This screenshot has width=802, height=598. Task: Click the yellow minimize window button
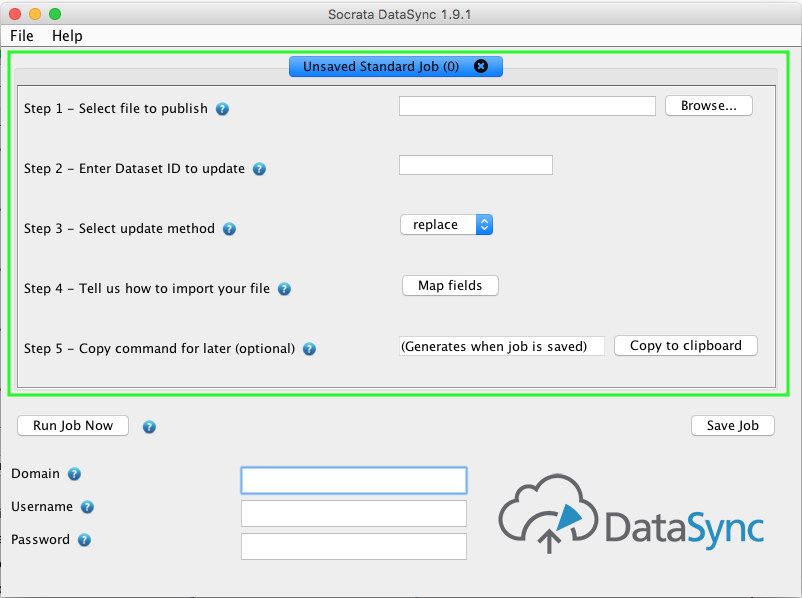point(35,14)
